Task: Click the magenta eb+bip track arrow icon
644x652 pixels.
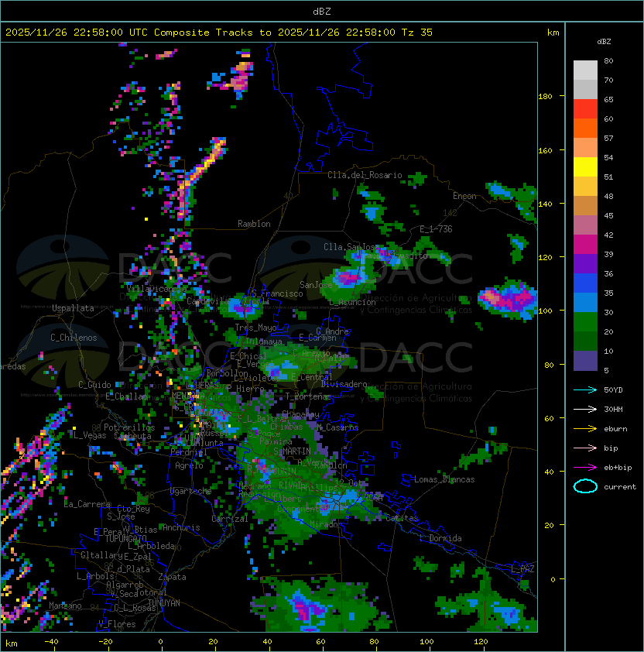Action: coord(585,468)
